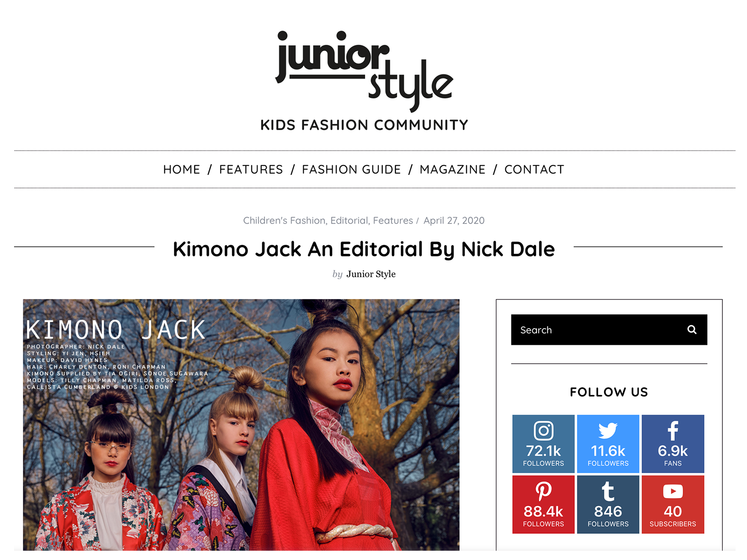Image resolution: width=747 pixels, height=560 pixels.
Task: Open the Junior Style author link
Action: tap(371, 274)
